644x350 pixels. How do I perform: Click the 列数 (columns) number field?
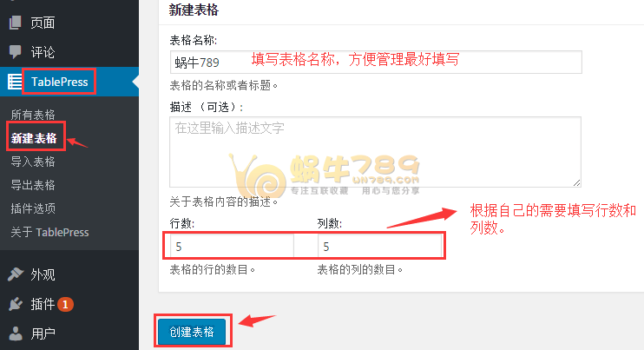(380, 246)
